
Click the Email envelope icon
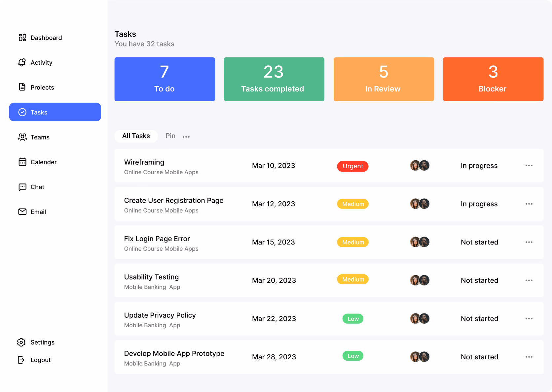[22, 212]
